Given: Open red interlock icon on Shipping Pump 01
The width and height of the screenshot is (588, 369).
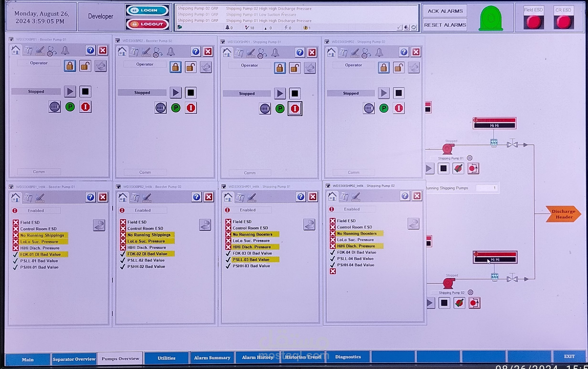Looking at the screenshot, I should point(295,109).
